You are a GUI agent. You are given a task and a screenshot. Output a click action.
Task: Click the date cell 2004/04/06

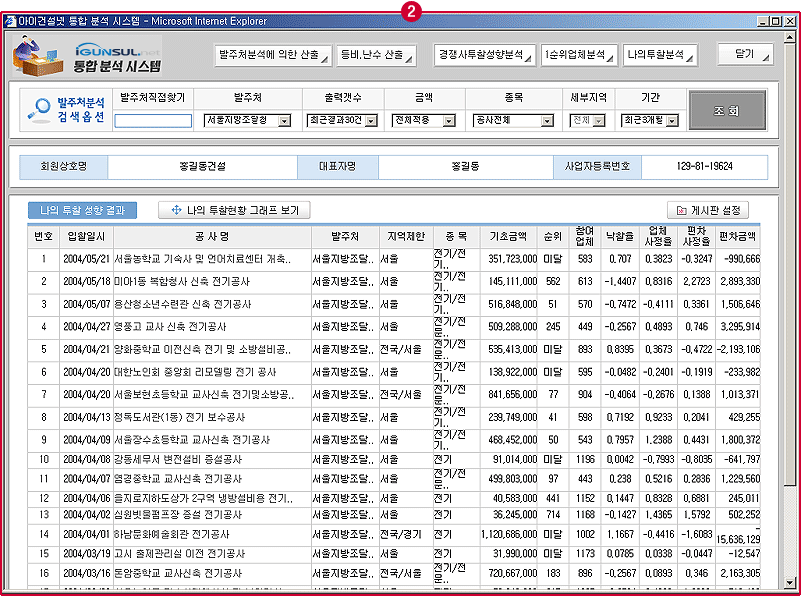[x=86, y=498]
